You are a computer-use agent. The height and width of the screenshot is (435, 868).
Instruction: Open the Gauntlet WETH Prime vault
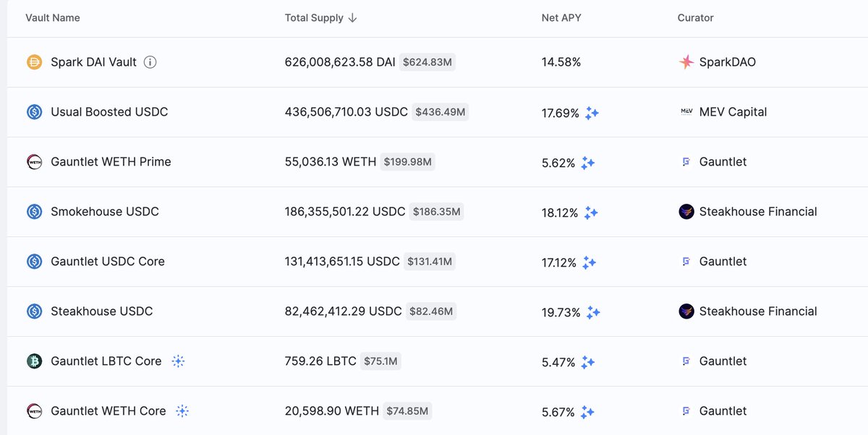(x=111, y=162)
